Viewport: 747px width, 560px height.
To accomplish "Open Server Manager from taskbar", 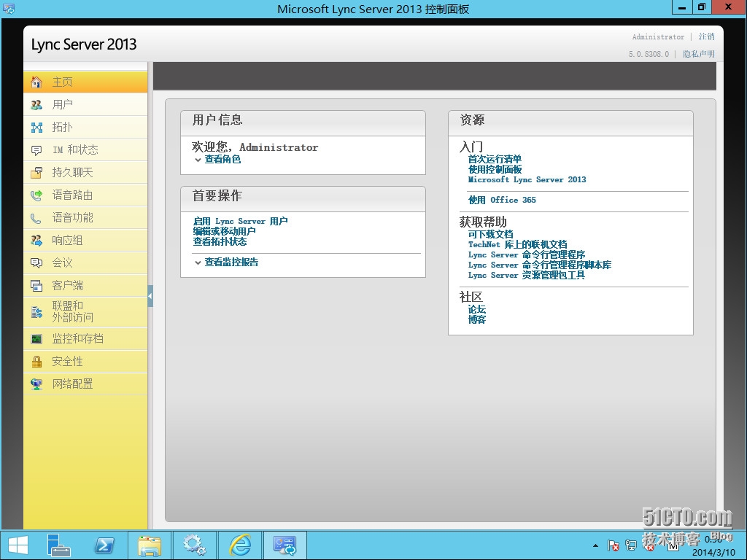I will click(58, 545).
